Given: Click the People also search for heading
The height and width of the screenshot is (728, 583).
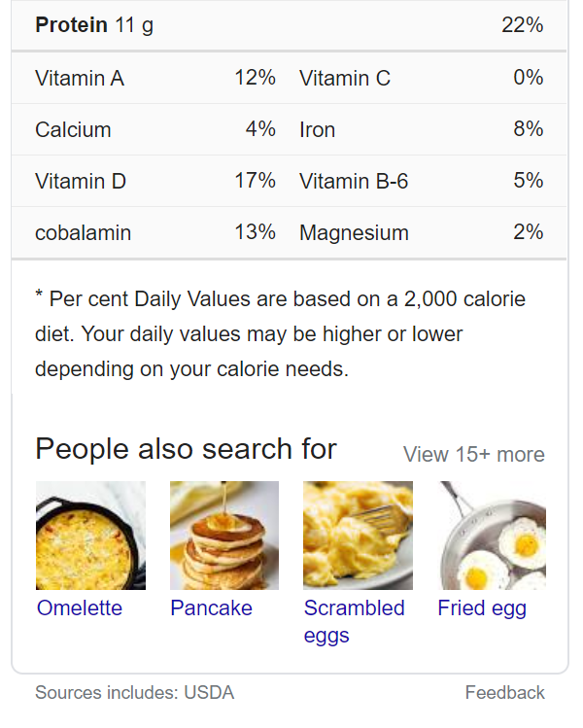Looking at the screenshot, I should tap(186, 449).
